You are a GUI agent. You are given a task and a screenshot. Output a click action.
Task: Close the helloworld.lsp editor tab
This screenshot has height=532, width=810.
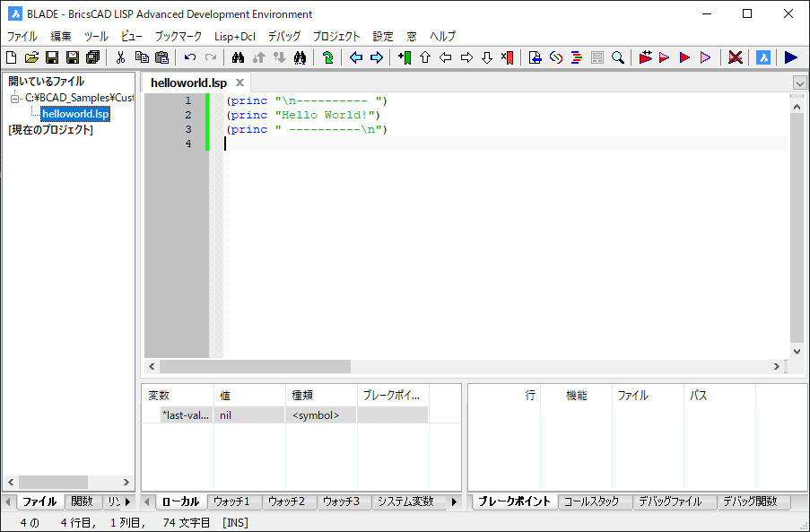pos(239,82)
